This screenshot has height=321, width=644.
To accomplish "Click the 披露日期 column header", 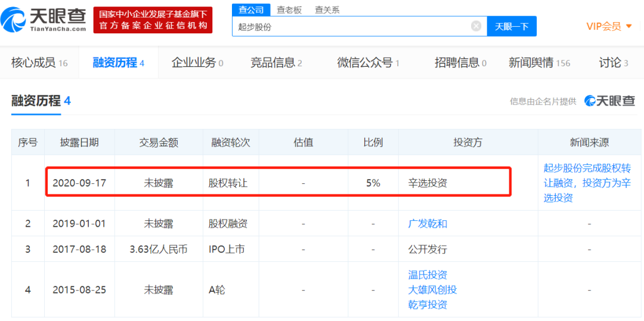I will coord(79,143).
